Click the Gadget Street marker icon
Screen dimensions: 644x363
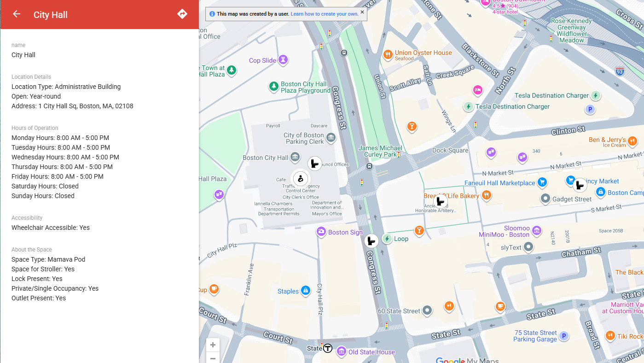point(545,199)
